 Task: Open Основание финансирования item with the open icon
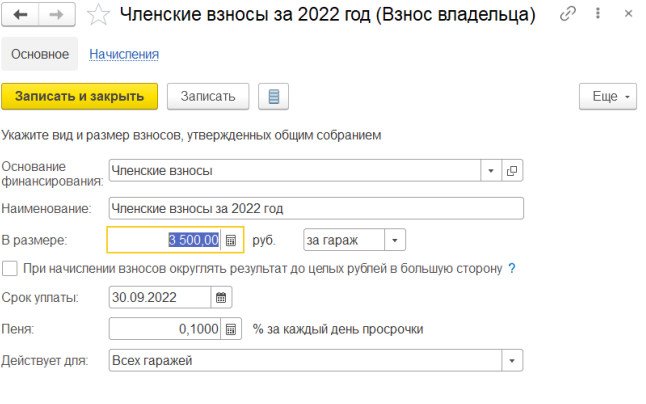(x=512, y=170)
